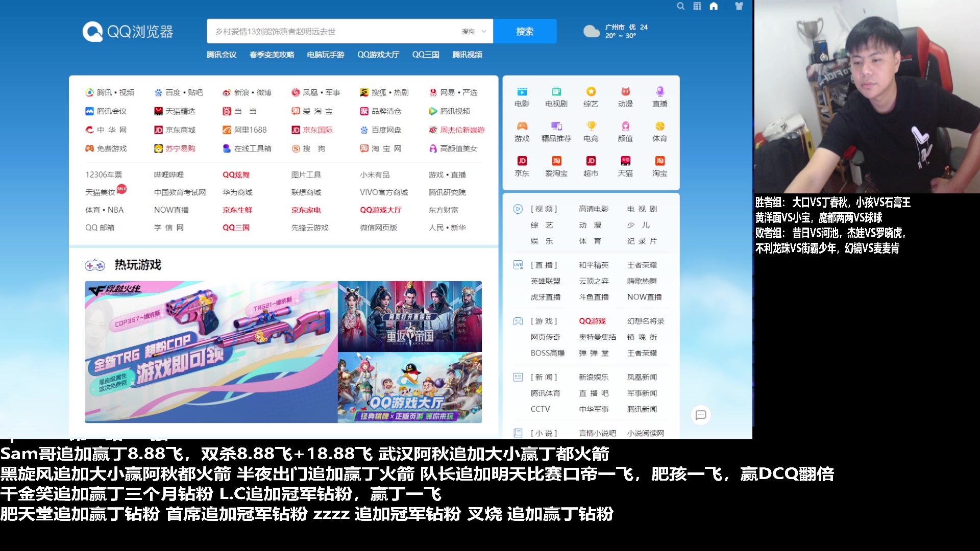
Task: Open the 哔哩哔哩 link
Action: 168,174
